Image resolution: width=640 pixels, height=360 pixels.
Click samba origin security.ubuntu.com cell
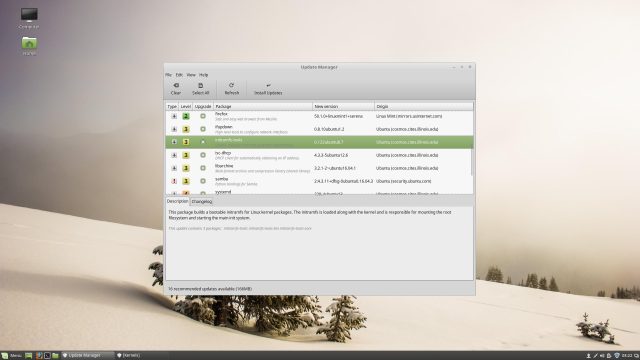tap(404, 181)
